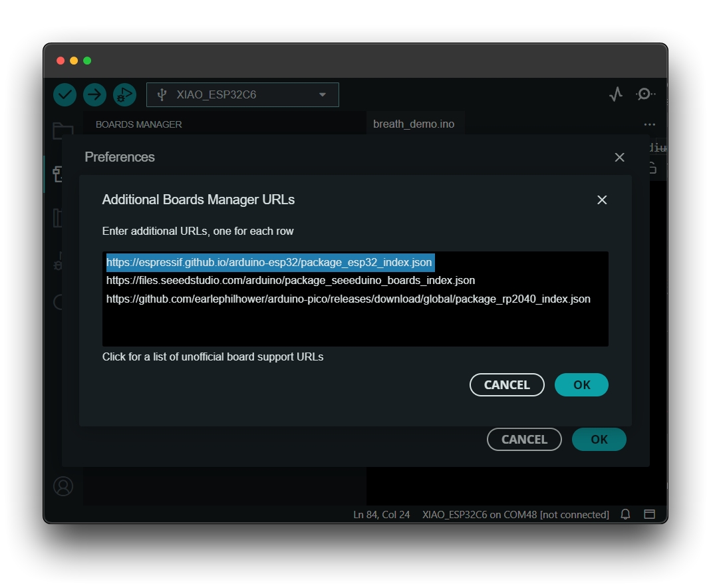Image resolution: width=711 pixels, height=588 pixels.
Task: Click the green macOS fullscreen button
Action: pyautogui.click(x=88, y=61)
